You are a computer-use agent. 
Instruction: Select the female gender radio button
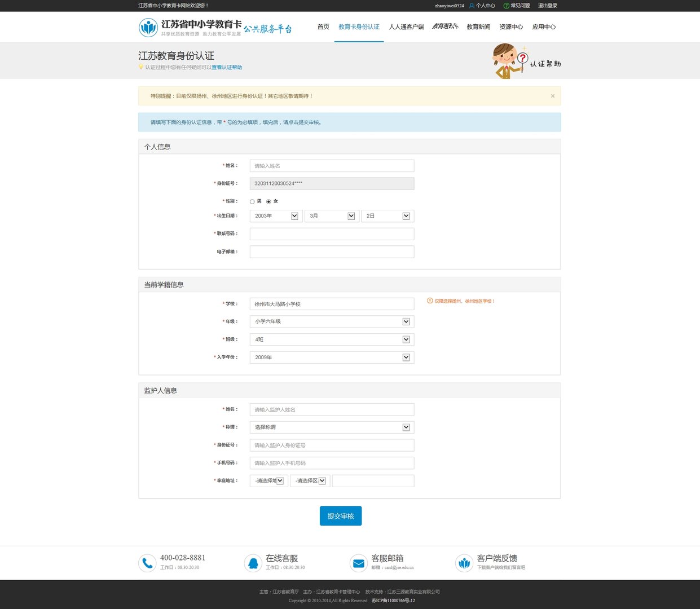tap(268, 201)
